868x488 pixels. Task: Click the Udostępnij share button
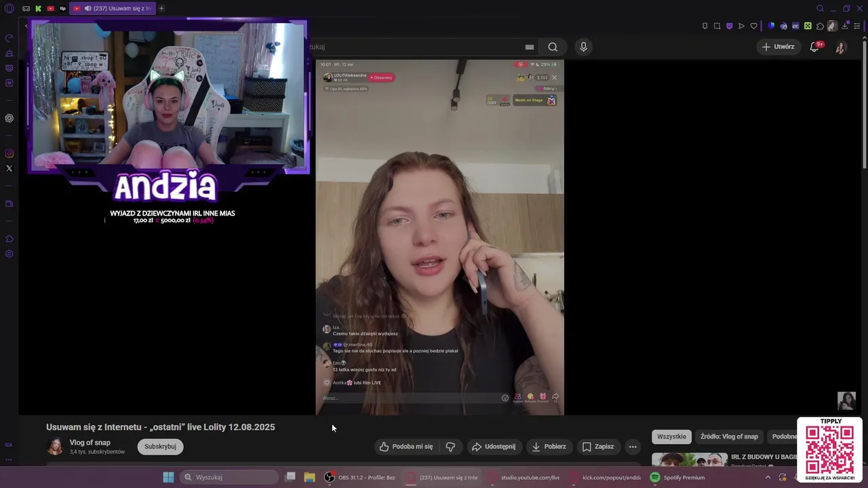pyautogui.click(x=494, y=447)
